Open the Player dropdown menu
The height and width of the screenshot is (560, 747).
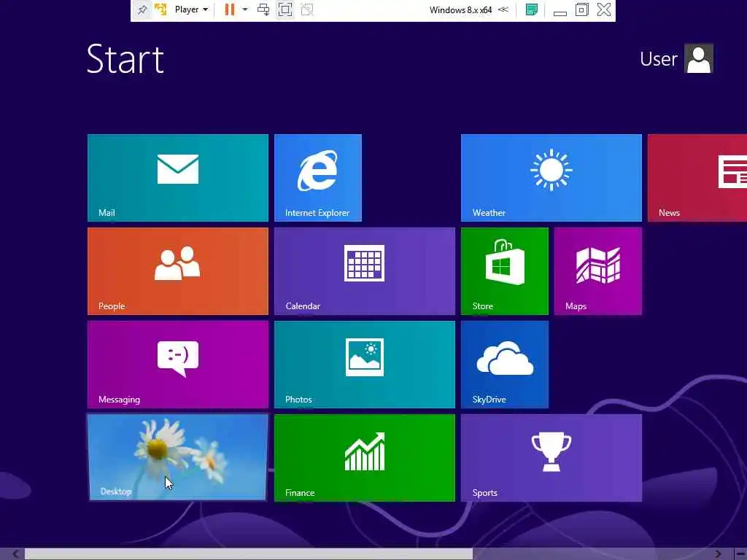pos(191,9)
